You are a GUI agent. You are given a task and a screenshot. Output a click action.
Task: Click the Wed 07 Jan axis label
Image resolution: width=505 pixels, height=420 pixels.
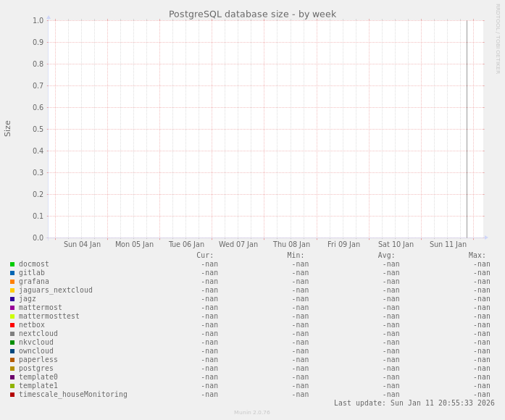[x=238, y=245]
